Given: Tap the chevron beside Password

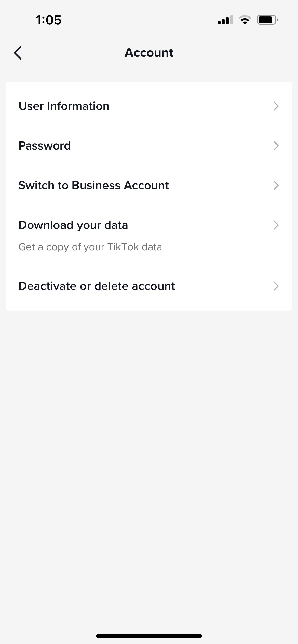Looking at the screenshot, I should pyautogui.click(x=276, y=146).
